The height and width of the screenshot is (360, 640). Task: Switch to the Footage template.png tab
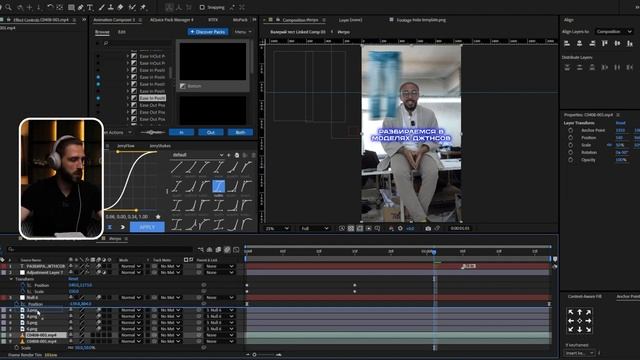click(x=421, y=20)
